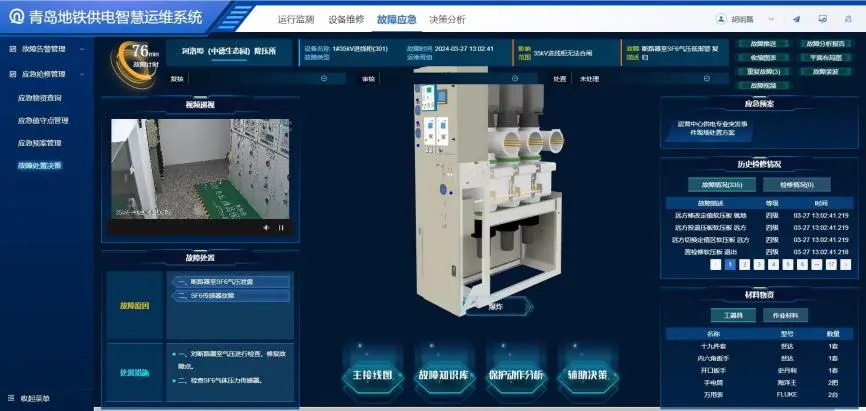Go to page 17 of fault history
This screenshot has width=866, height=411.
(x=831, y=265)
